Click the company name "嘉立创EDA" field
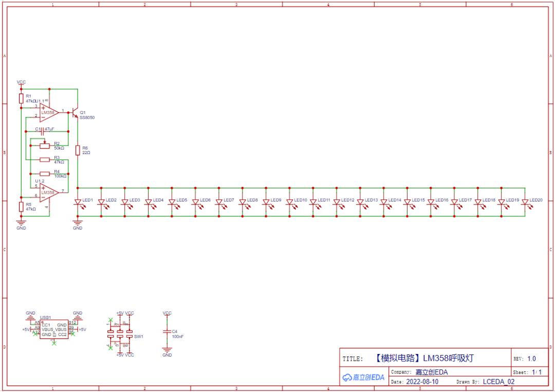 pos(432,372)
